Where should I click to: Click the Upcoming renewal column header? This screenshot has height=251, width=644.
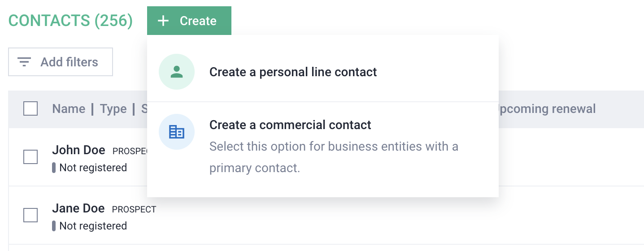(548, 109)
